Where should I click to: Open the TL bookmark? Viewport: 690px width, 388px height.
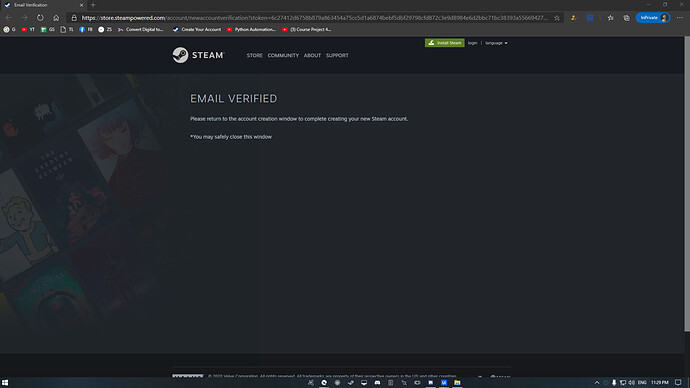pos(67,29)
